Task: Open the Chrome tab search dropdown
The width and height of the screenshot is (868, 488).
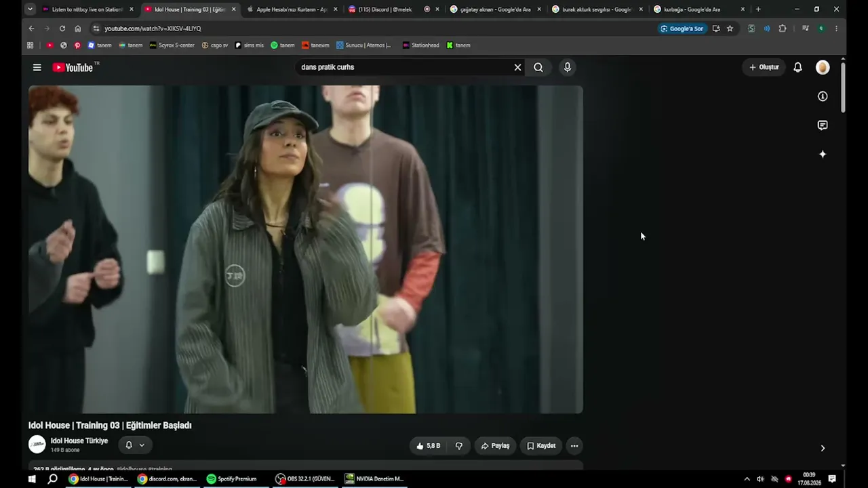Action: click(30, 9)
